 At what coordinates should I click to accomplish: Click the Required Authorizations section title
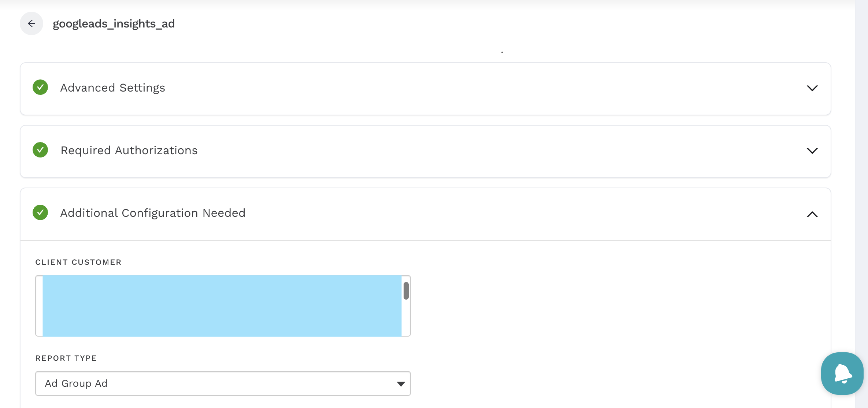129,151
